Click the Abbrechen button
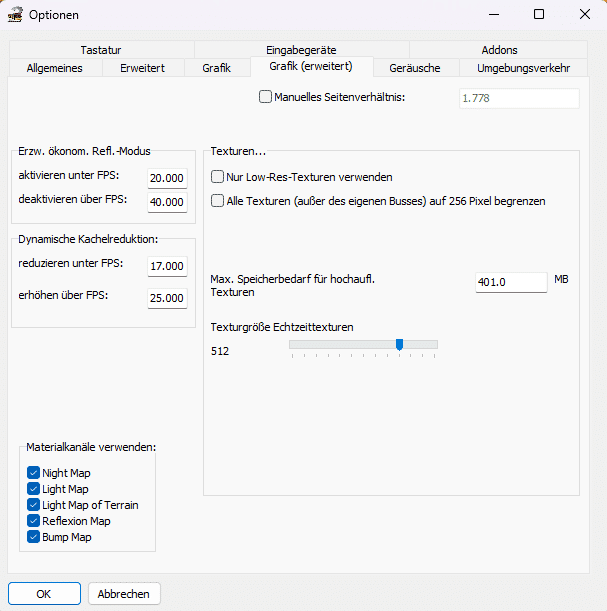This screenshot has width=607, height=611. tap(124, 593)
